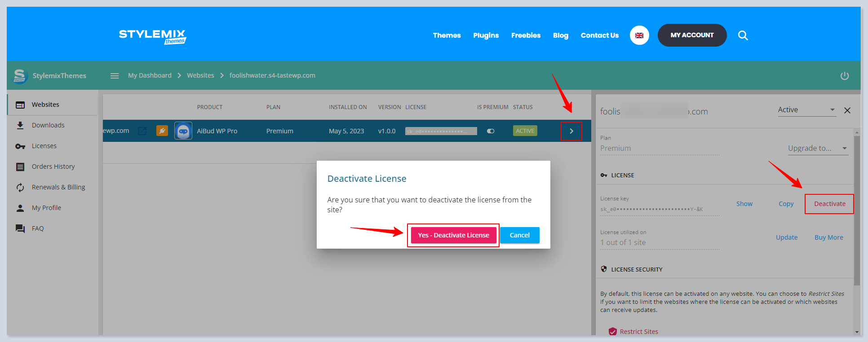Click the StylemixThemes dashboard logo icon
The height and width of the screenshot is (342, 868).
pyautogui.click(x=20, y=76)
